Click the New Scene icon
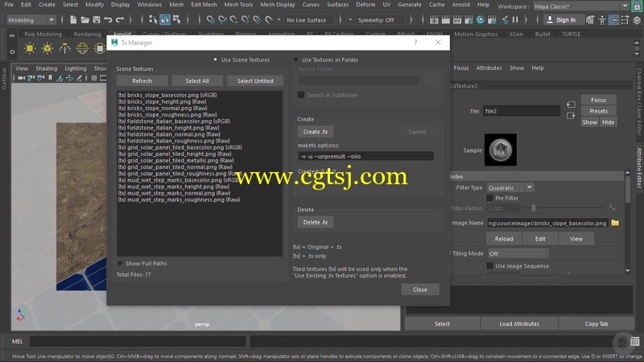 click(x=73, y=19)
